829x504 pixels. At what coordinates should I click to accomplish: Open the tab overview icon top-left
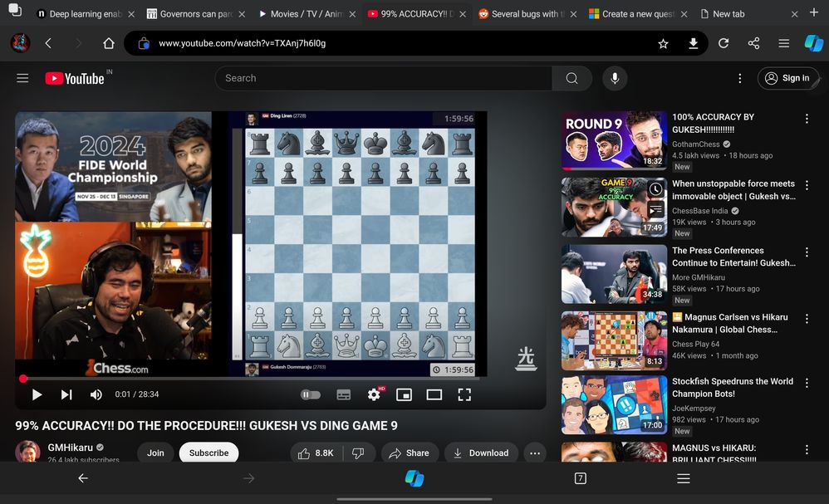15,9
